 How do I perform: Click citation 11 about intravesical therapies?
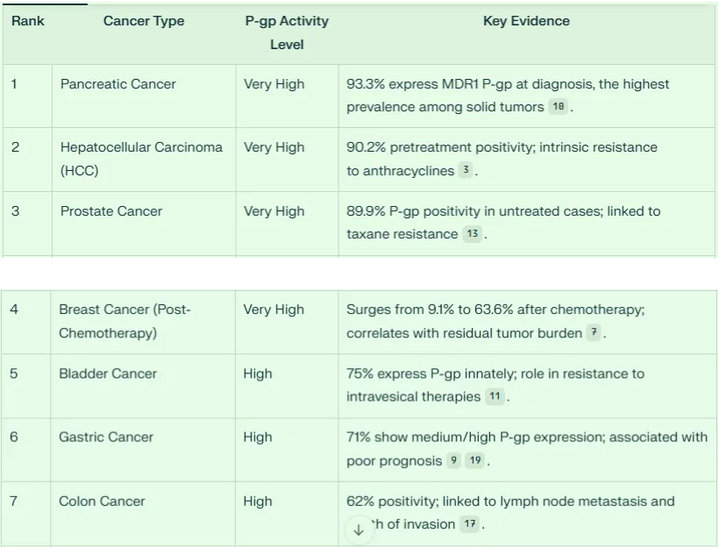(494, 397)
